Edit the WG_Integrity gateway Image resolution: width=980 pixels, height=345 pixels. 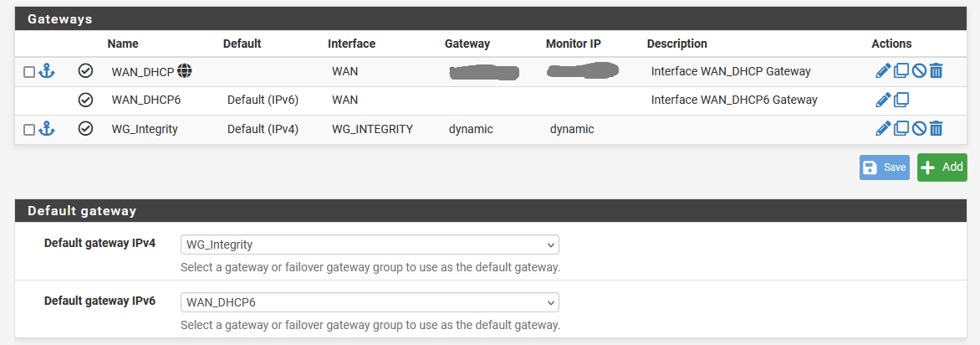(883, 129)
